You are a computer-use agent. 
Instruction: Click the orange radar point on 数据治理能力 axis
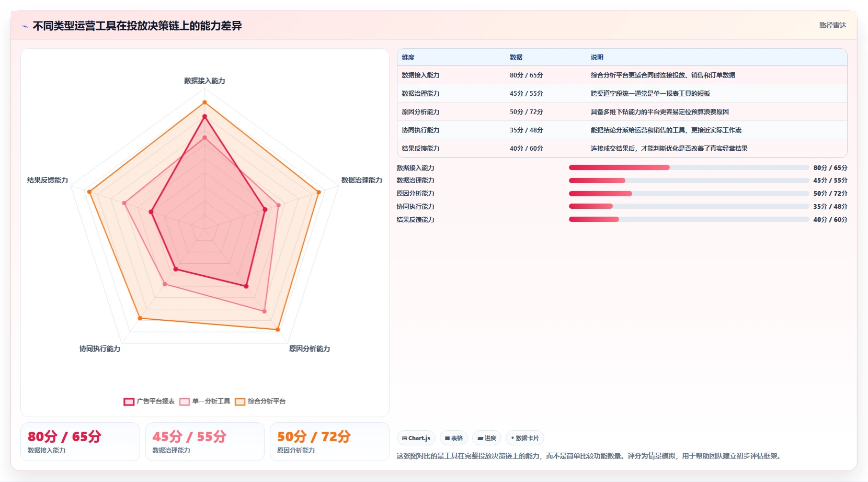(318, 192)
